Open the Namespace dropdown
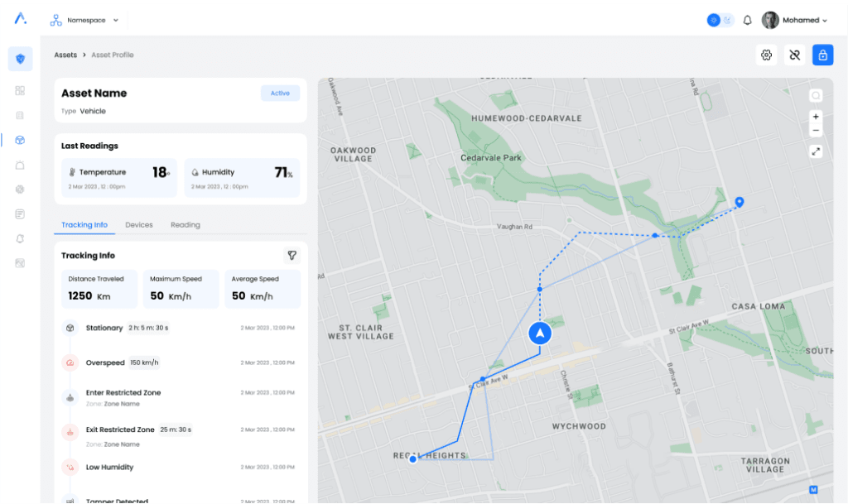 (85, 20)
